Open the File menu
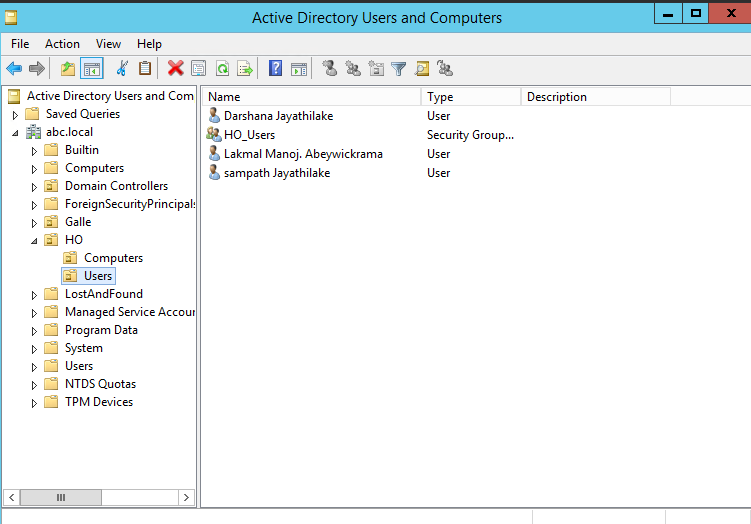Screen dimensions: 751x524 pos(20,44)
